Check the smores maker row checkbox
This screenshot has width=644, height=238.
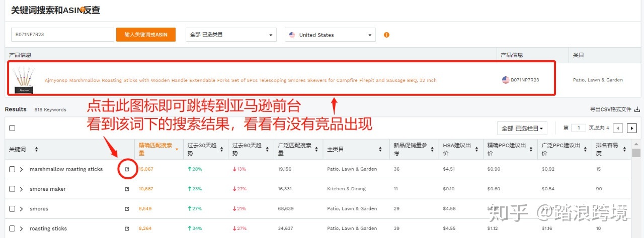click(x=12, y=189)
